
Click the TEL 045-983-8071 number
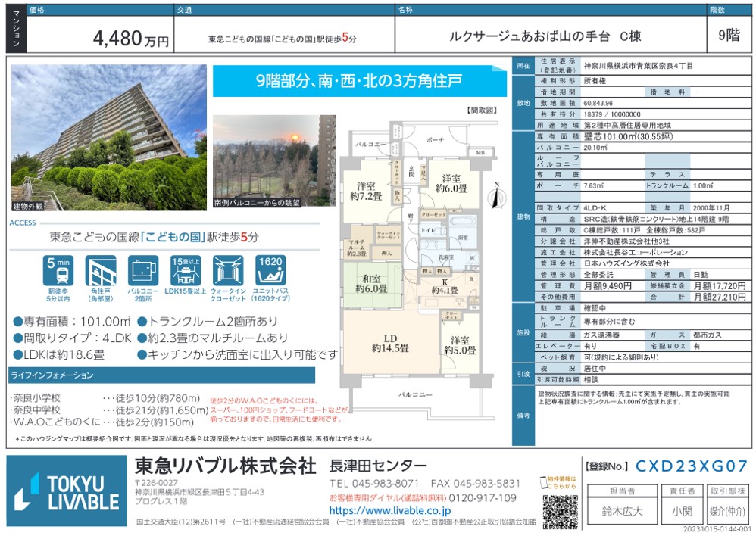coord(375,483)
